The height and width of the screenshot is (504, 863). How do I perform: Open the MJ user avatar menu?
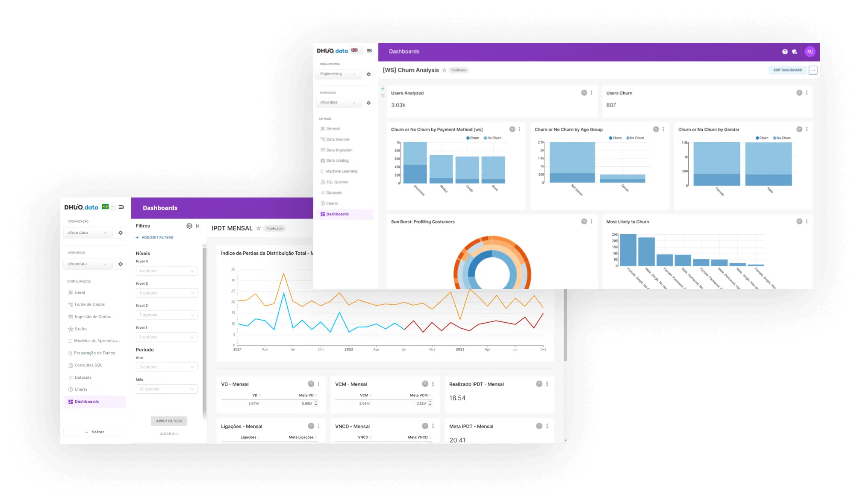pyautogui.click(x=810, y=52)
